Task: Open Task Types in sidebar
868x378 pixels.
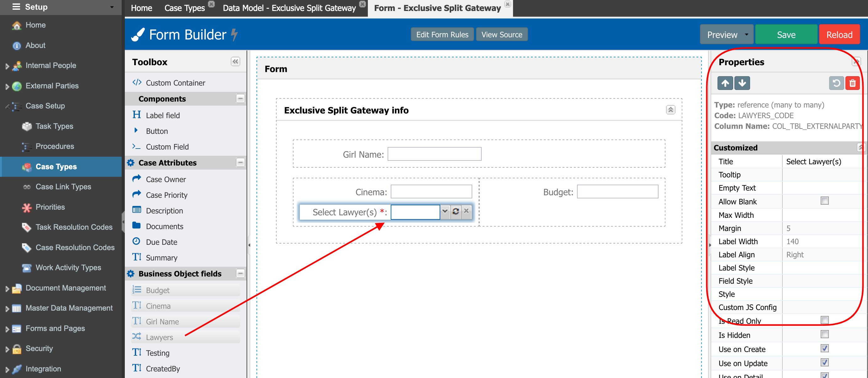Action: click(54, 126)
